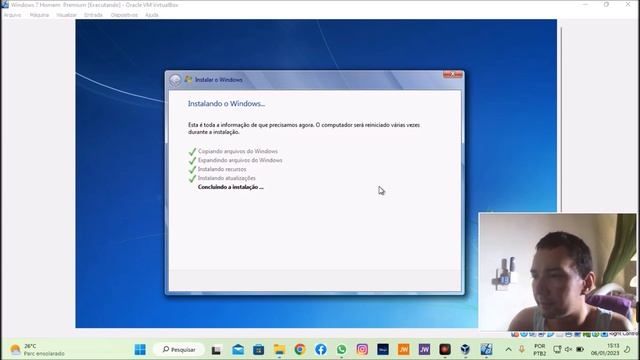Click the webcam overlay video

558,272
